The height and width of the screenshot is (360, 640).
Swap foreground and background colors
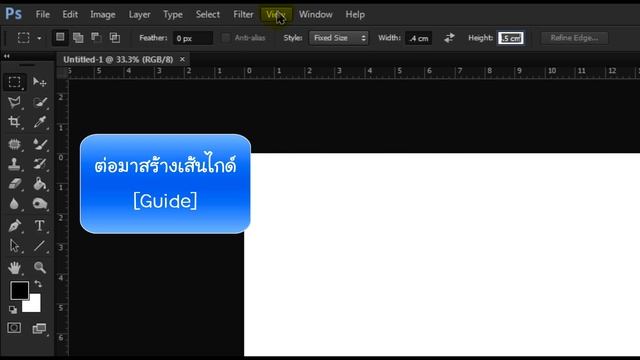tap(38, 284)
